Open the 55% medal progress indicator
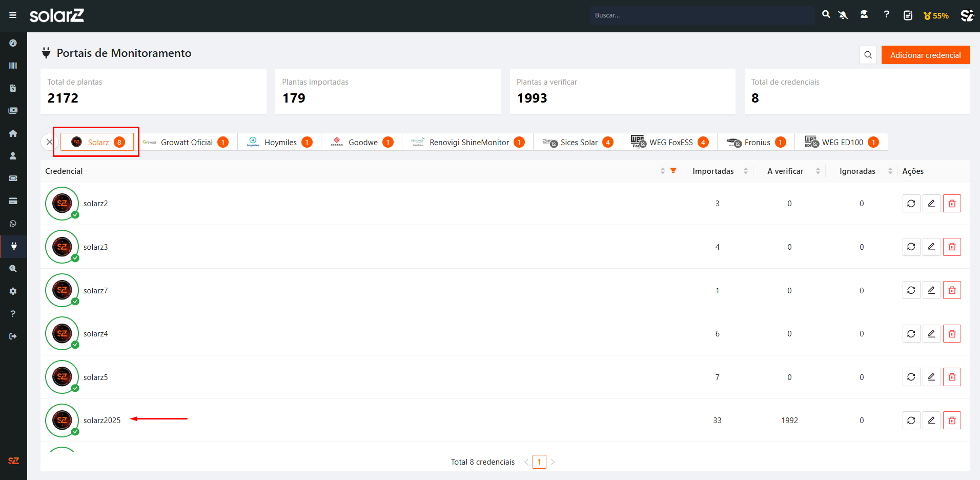The width and height of the screenshot is (980, 480). (936, 16)
